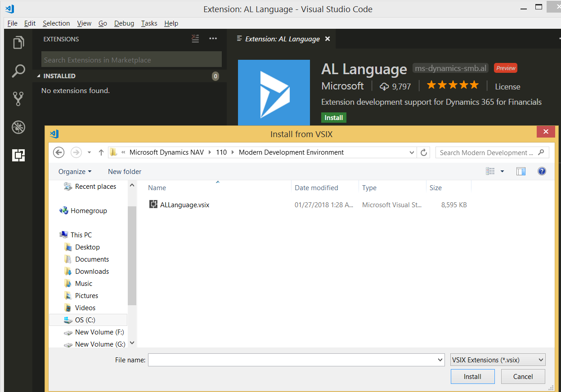Toggle the preview pane in the dialog
Image resolution: width=561 pixels, height=392 pixels.
(521, 171)
